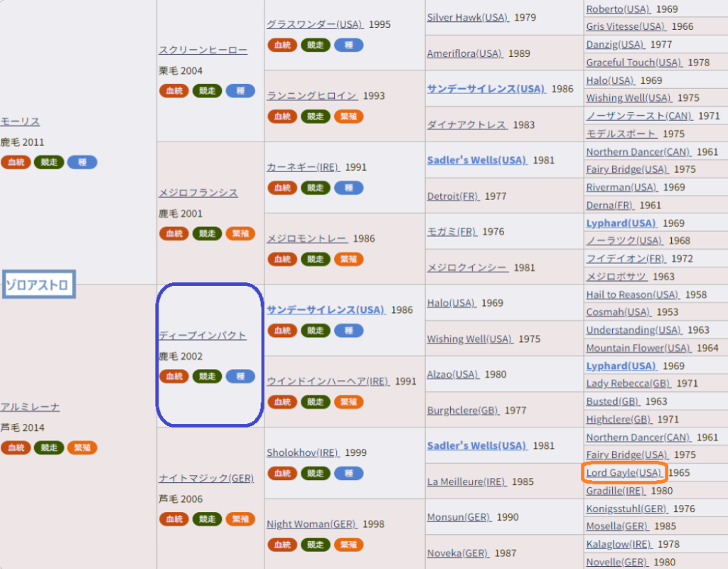Open ダイナアクトレス link
The image size is (728, 569).
pyautogui.click(x=467, y=125)
